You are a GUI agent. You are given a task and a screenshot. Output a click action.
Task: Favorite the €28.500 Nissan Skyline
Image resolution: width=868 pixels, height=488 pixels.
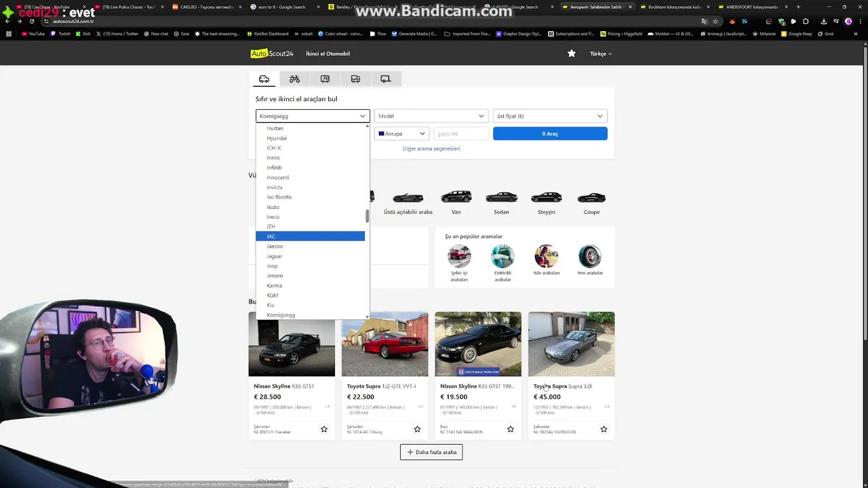[x=324, y=429]
